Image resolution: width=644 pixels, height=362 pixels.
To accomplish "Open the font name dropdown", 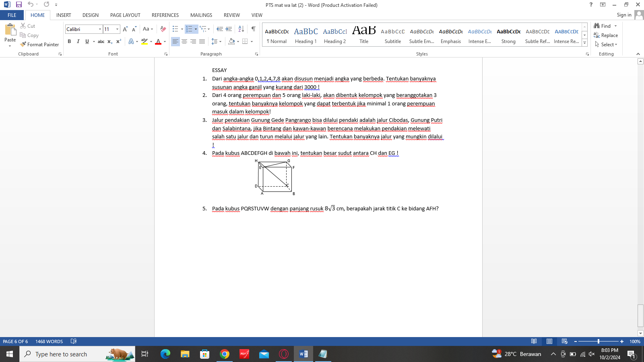I will [100, 29].
